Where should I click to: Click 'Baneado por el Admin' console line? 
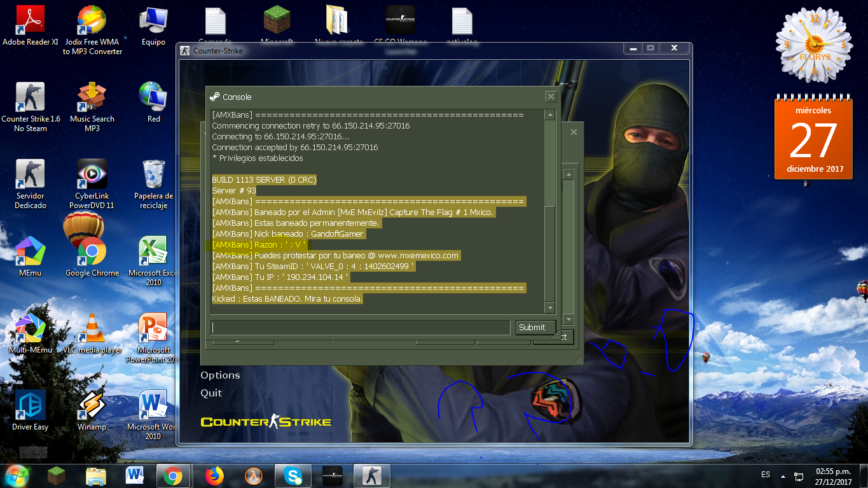point(353,213)
